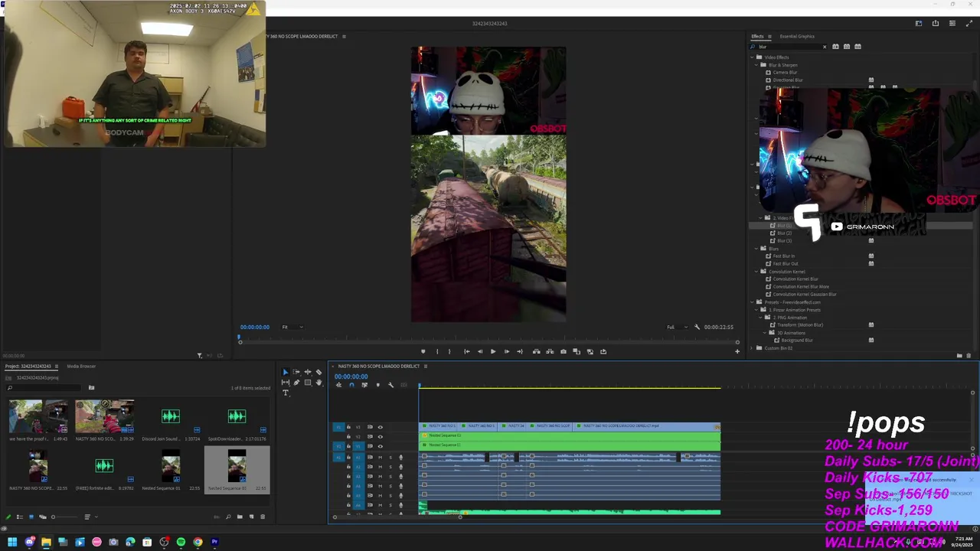
Task: Switch to Media Browser tab
Action: pyautogui.click(x=81, y=366)
